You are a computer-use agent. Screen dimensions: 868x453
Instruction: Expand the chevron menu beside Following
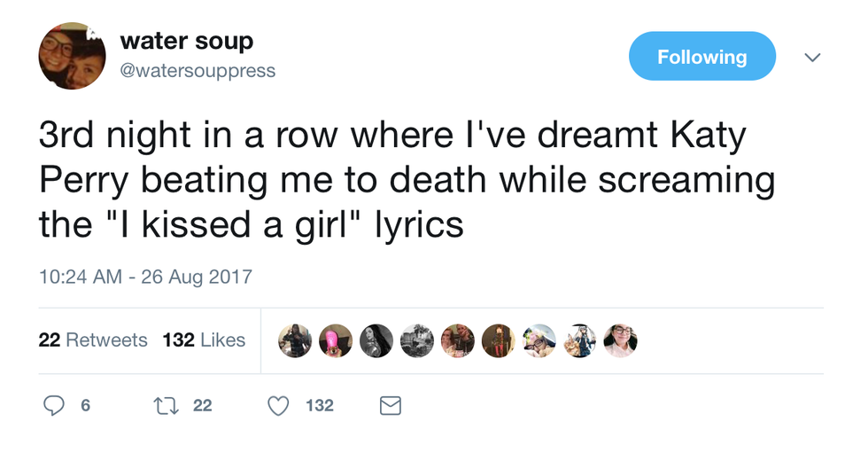(812, 57)
